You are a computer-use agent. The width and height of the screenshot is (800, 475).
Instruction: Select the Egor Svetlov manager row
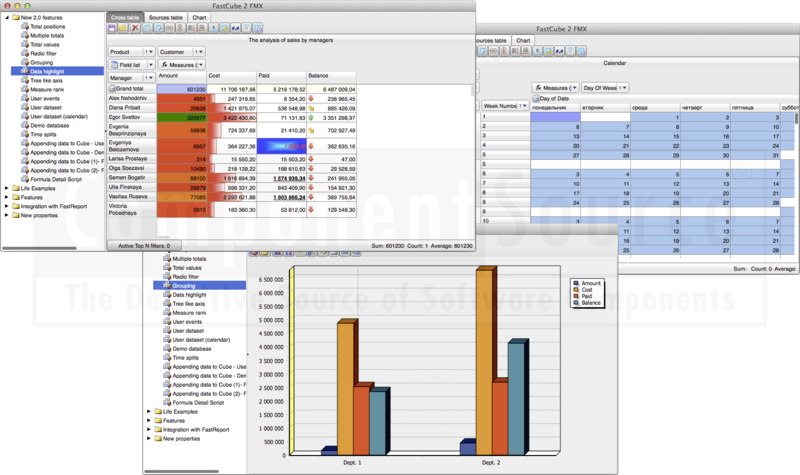point(132,117)
